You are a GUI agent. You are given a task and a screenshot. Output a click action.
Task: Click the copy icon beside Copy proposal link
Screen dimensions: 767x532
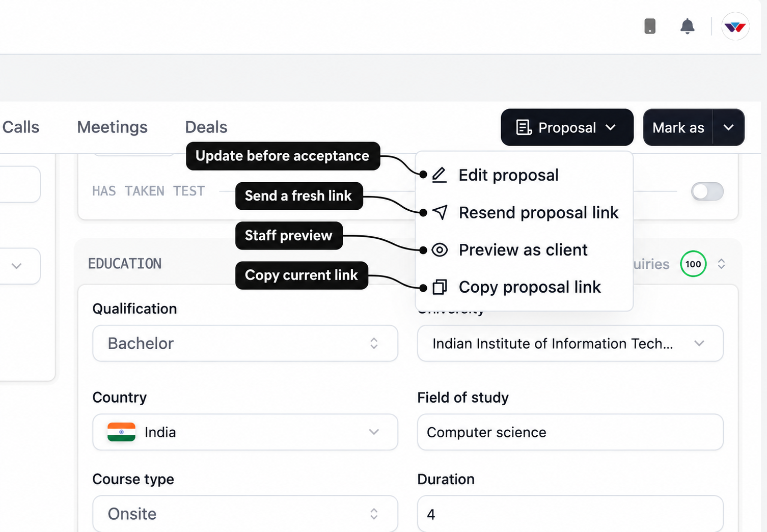[x=440, y=287]
